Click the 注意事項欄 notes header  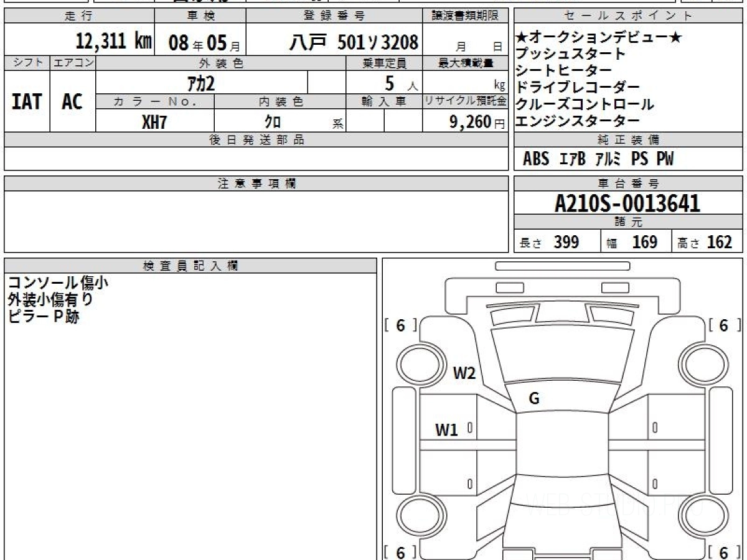(256, 184)
